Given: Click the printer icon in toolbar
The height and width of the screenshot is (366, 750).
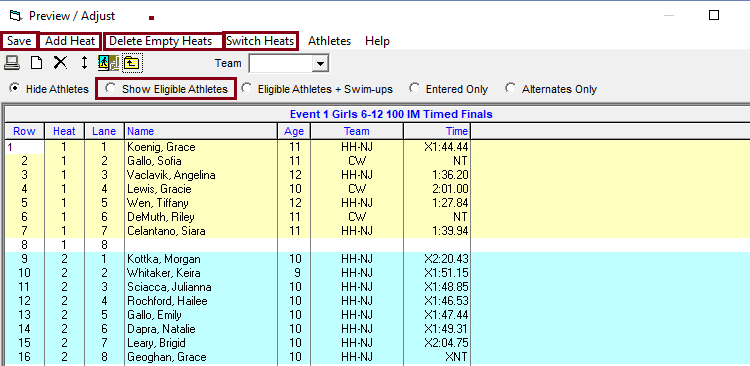Looking at the screenshot, I should (x=12, y=63).
